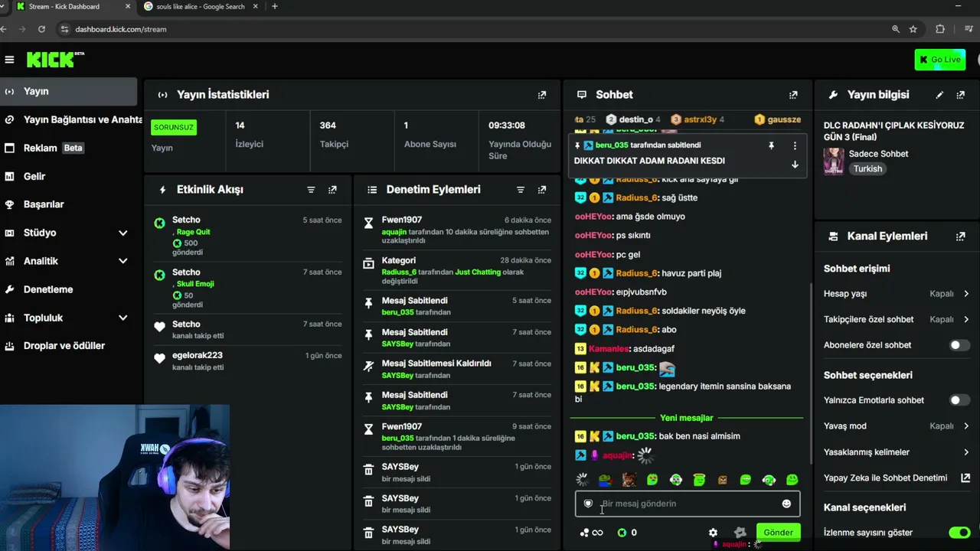The width and height of the screenshot is (980, 551).
Task: Open external link for Yapay Zeka Sohbet Denetimi
Action: coord(965,478)
